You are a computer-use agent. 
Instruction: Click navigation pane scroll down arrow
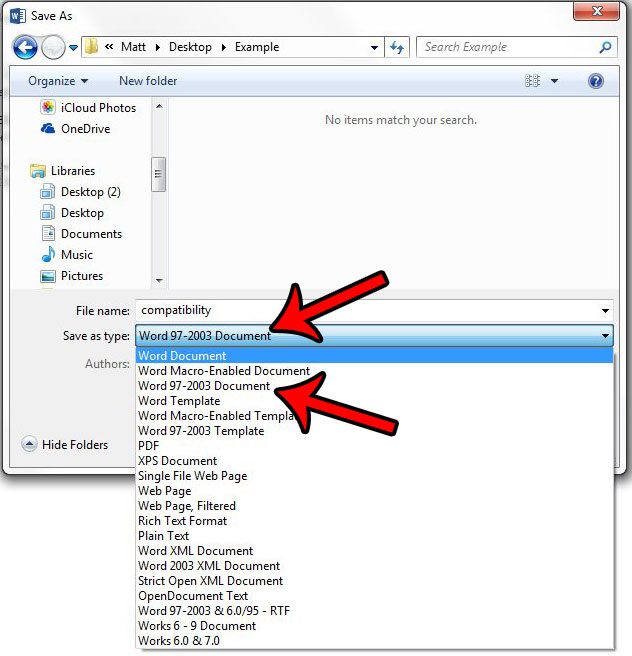coord(159,280)
